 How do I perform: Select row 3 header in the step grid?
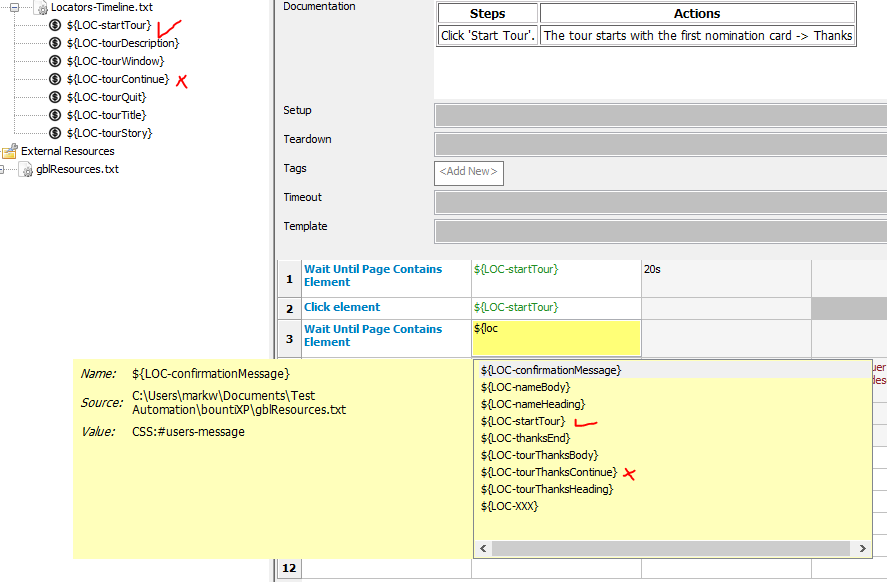[x=290, y=339]
